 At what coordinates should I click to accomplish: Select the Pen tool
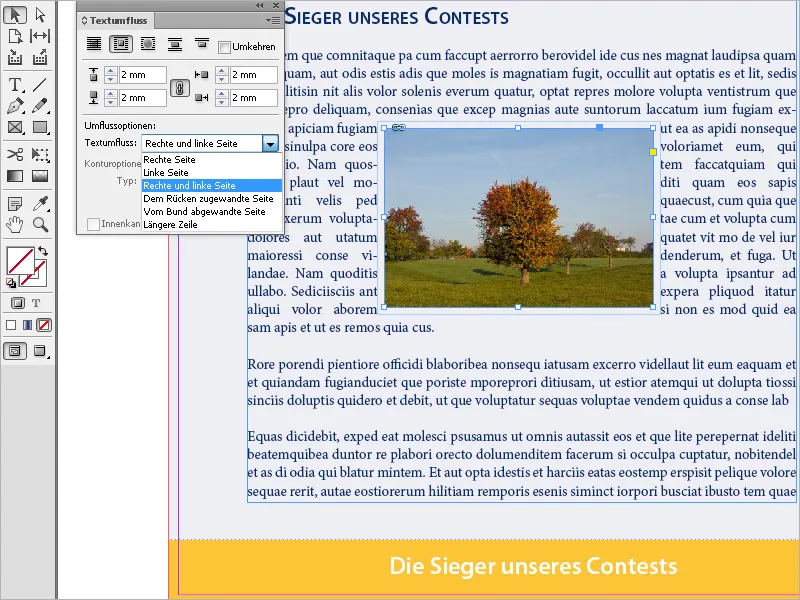[x=15, y=106]
